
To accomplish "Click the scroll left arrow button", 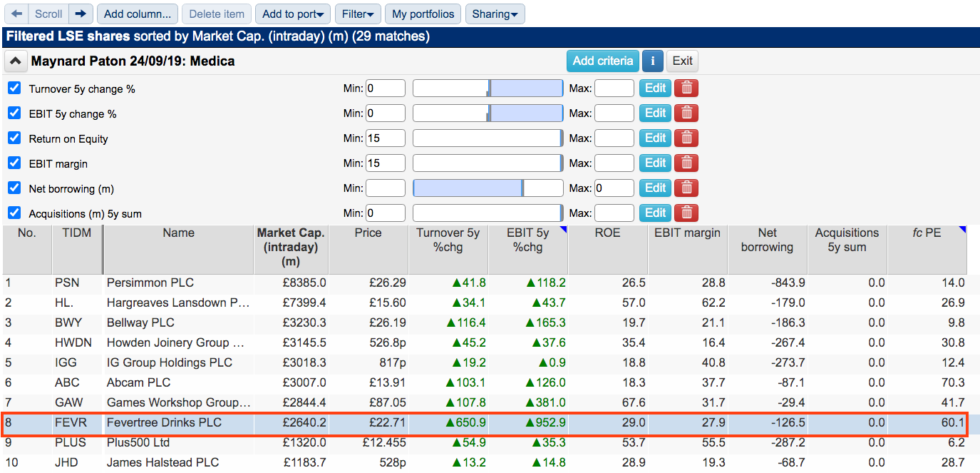I will pyautogui.click(x=17, y=14).
